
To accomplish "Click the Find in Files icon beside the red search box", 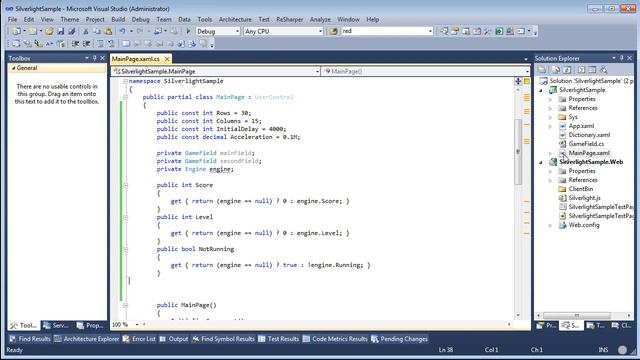I will point(333,31).
